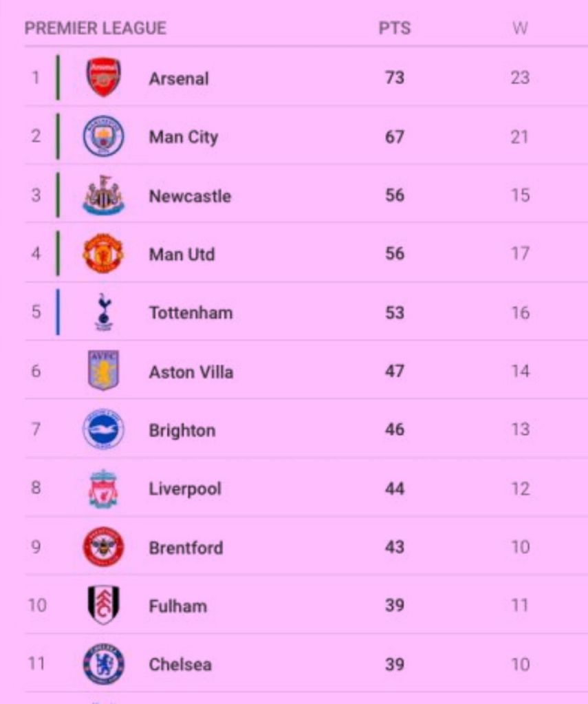Open the Tottenham team name link
Viewport: 588px width, 704px height.
click(x=190, y=313)
